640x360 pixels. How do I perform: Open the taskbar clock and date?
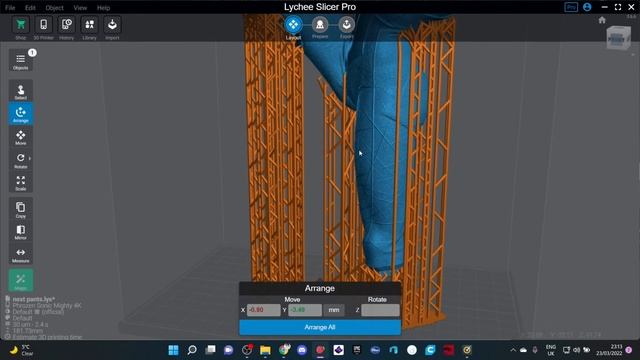(x=609, y=350)
